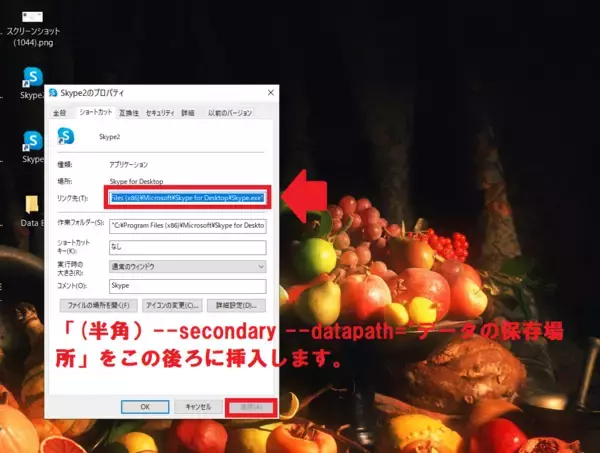Click ファイルの場所を開く button

[x=99, y=305]
